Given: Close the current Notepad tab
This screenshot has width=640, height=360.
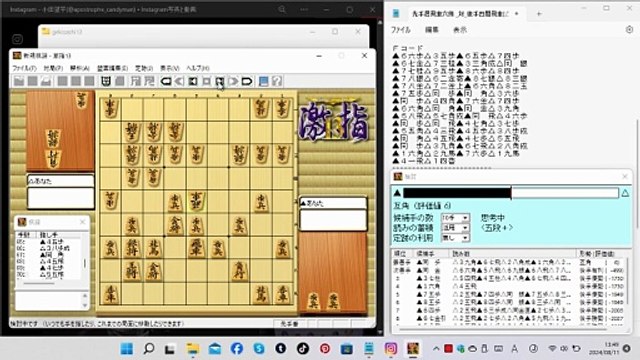Looking at the screenshot, I should point(517,14).
